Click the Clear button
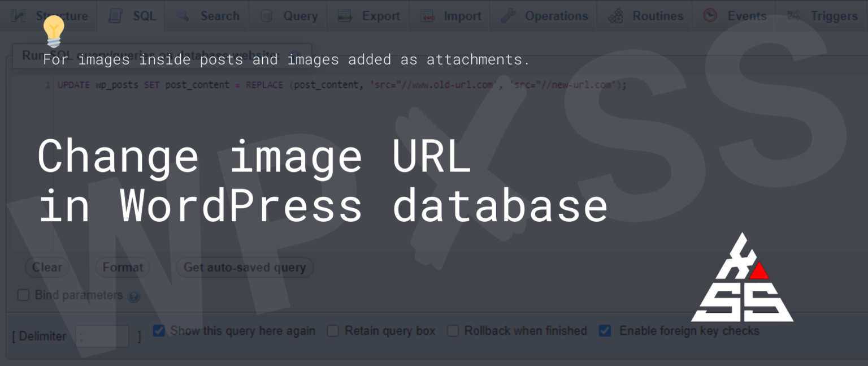This screenshot has height=366, width=868. tap(47, 267)
